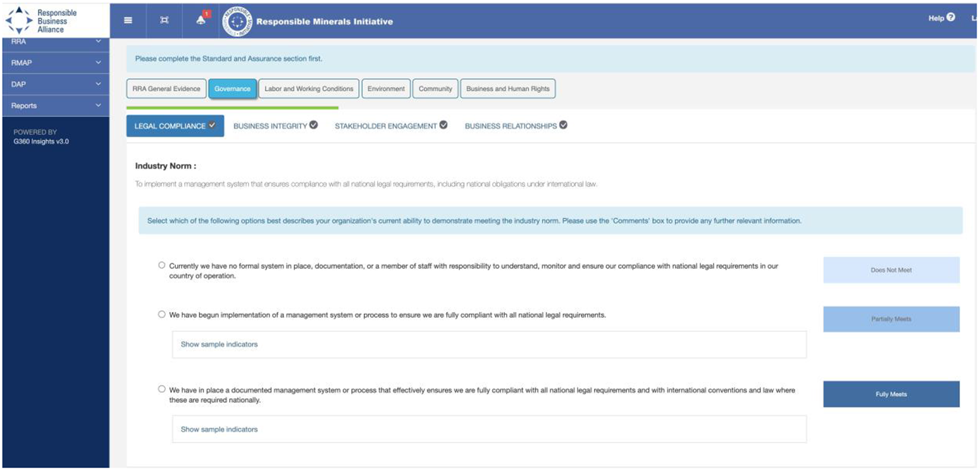This screenshot has width=980, height=471.
Task: Click the dark blue Fully Meets box
Action: [x=891, y=394]
